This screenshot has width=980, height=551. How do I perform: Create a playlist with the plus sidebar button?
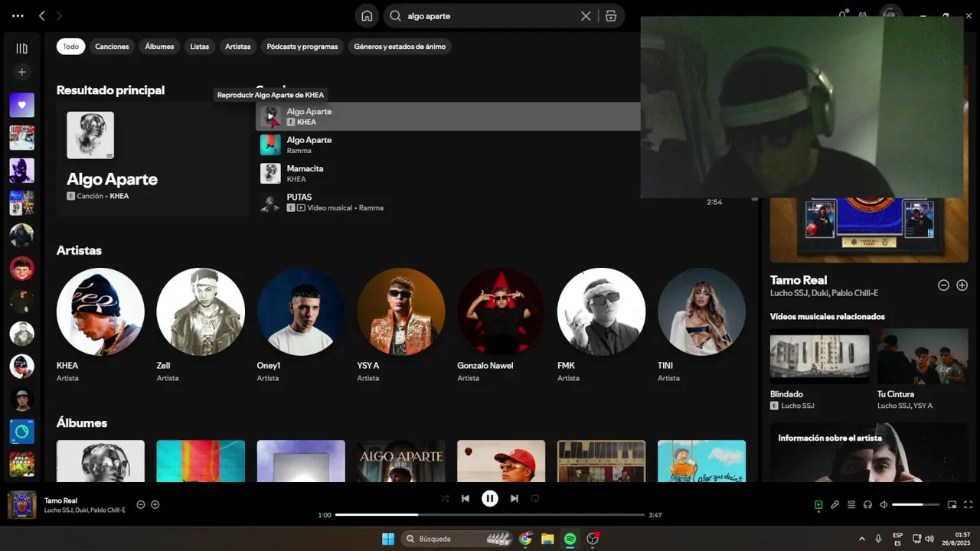pos(21,72)
